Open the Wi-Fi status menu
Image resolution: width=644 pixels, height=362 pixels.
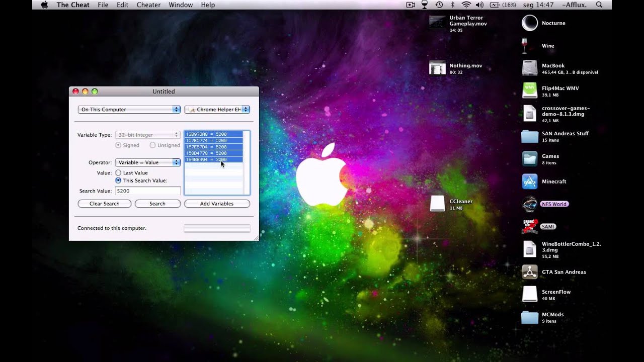(466, 5)
